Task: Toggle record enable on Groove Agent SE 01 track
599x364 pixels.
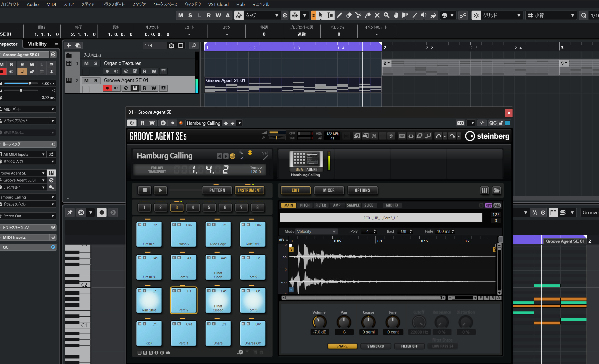Action: click(107, 88)
